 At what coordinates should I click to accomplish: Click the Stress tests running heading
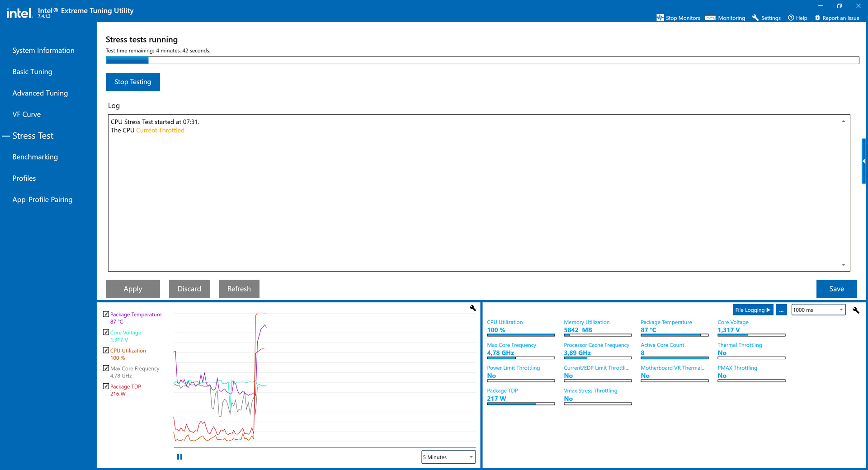(142, 40)
